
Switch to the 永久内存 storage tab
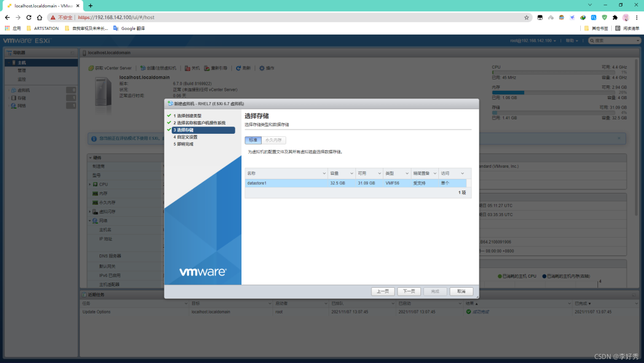274,140
